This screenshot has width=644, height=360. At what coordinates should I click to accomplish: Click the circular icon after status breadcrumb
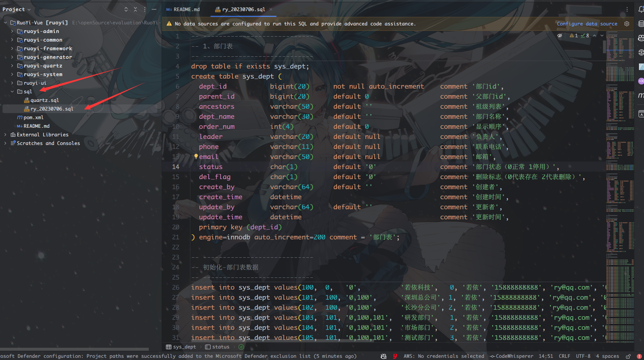click(x=241, y=347)
